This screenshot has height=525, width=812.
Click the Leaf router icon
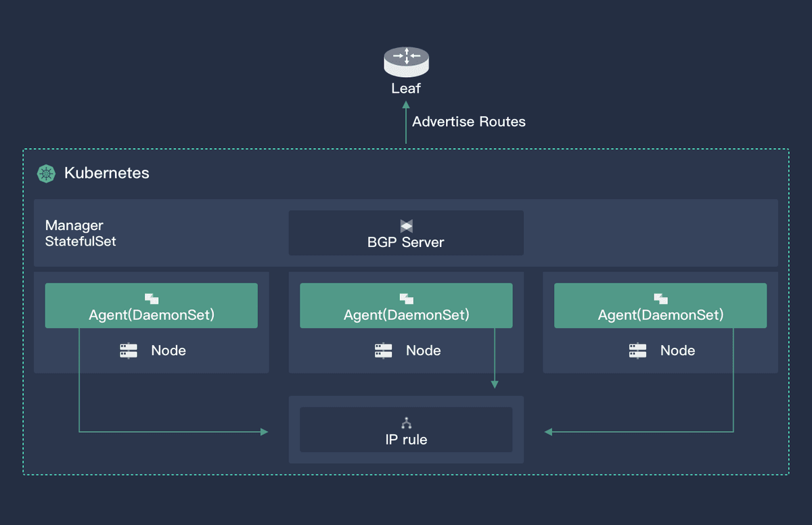coord(406,60)
